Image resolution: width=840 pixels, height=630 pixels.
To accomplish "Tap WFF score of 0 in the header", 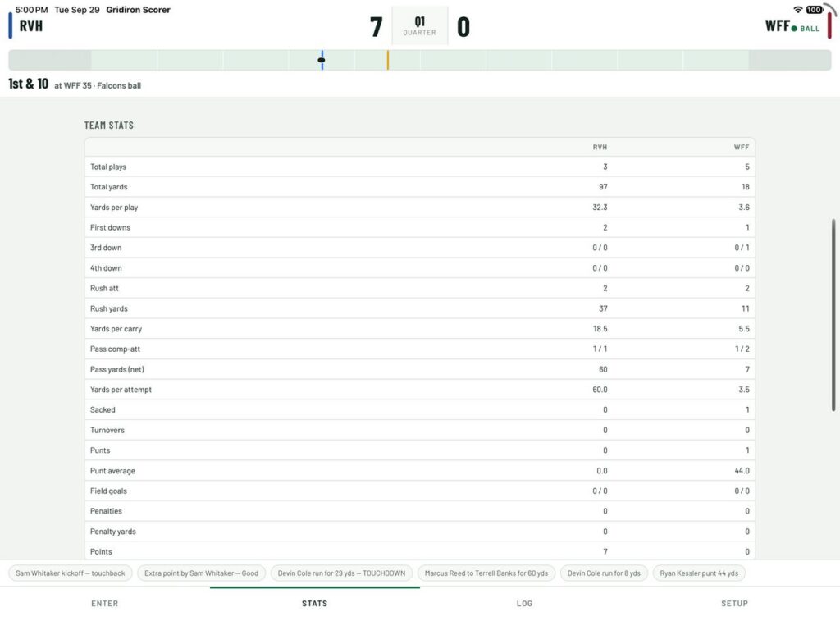I will pyautogui.click(x=463, y=27).
